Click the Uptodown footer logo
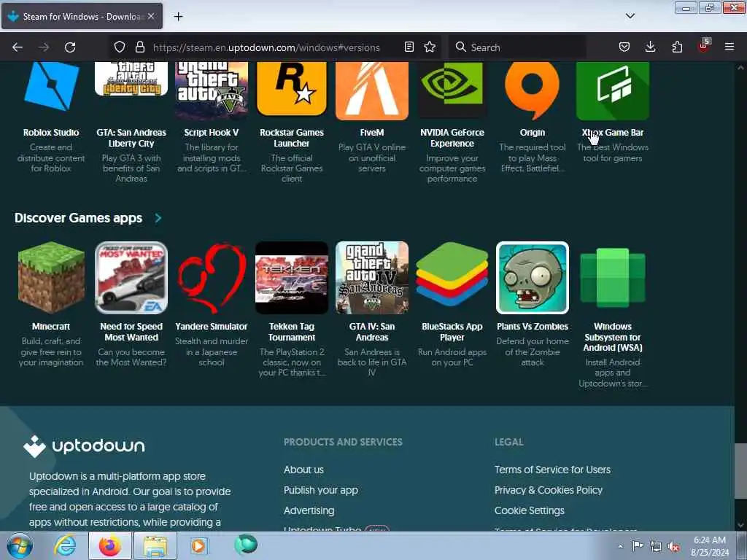Viewport: 747px width, 560px height. [x=85, y=446]
